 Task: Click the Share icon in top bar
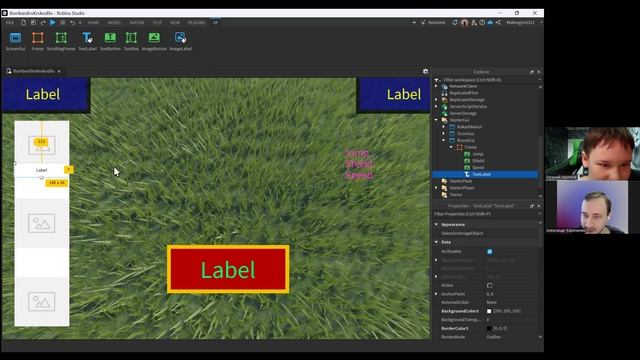[x=498, y=22]
